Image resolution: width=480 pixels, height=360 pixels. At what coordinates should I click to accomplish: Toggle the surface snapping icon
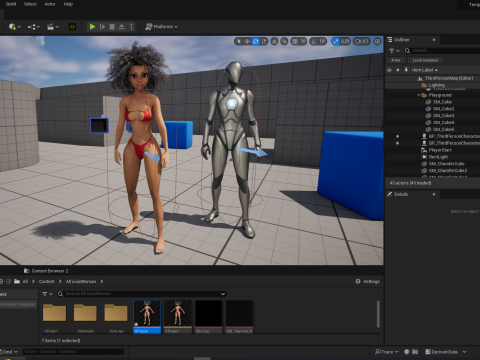[284, 41]
